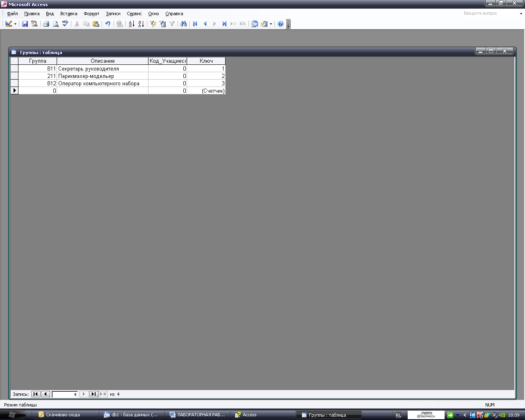The image size is (525, 420).
Task: Apply Filter by Selection
Action: pyautogui.click(x=153, y=24)
